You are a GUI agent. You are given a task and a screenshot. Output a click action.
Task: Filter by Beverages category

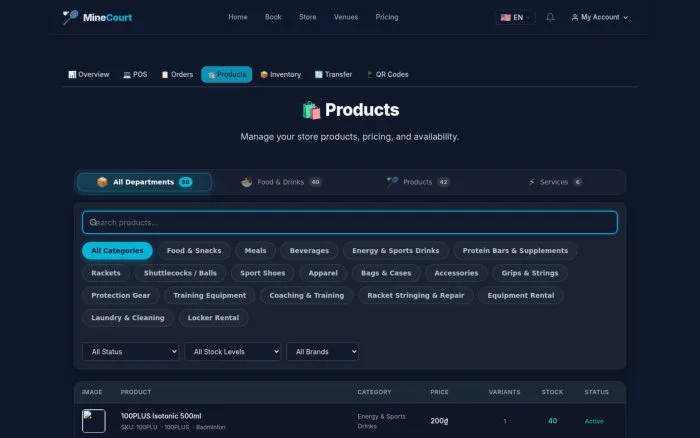click(x=309, y=251)
